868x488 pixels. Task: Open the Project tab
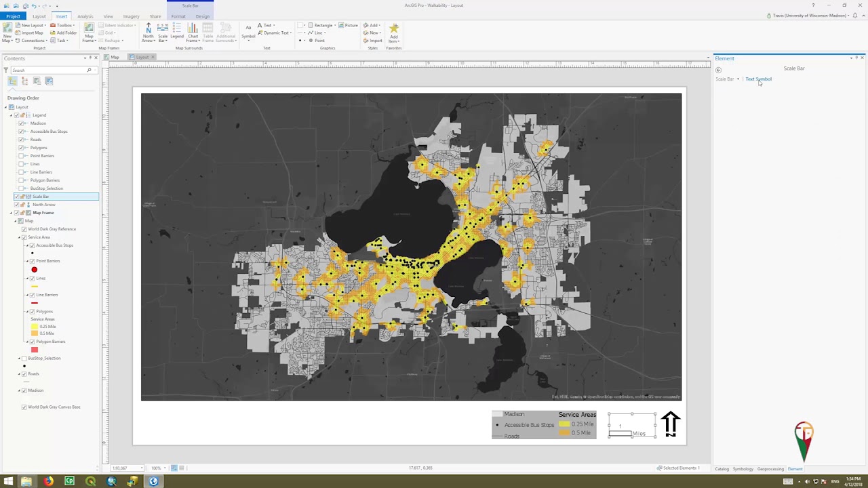[13, 16]
